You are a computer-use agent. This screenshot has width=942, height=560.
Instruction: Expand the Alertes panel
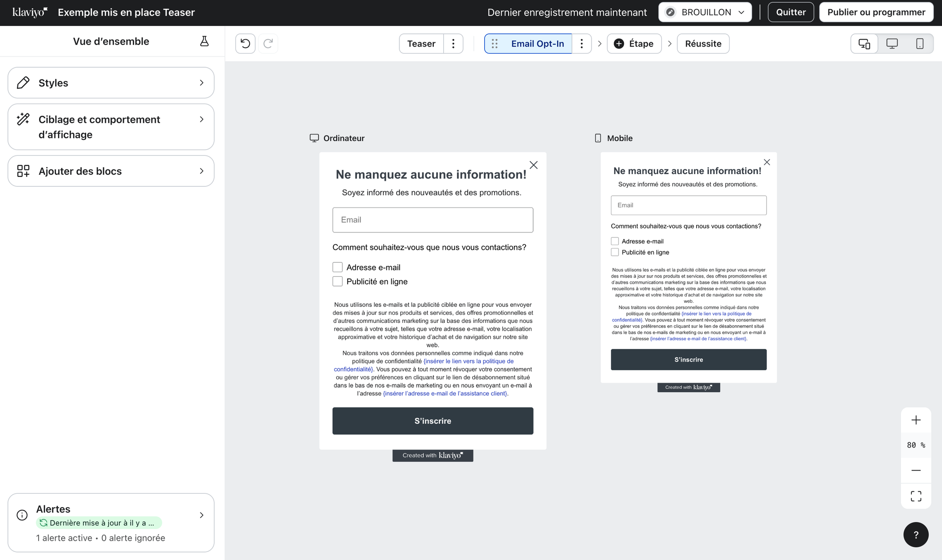(x=111, y=523)
